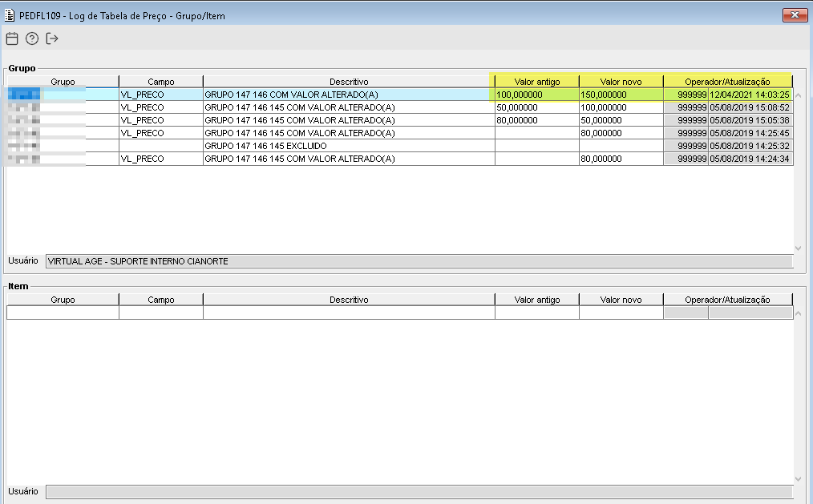Click Valor novo header in Item table

click(621, 300)
